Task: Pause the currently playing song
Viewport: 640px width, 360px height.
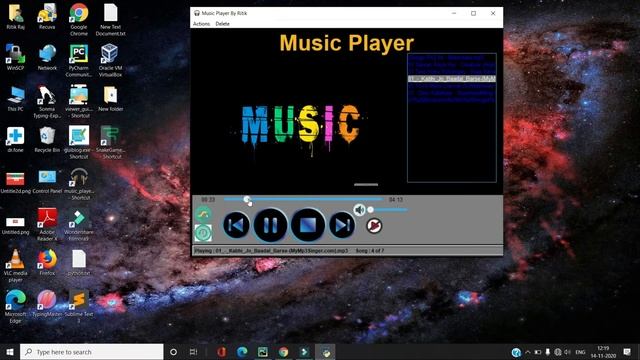Action: pyautogui.click(x=270, y=225)
